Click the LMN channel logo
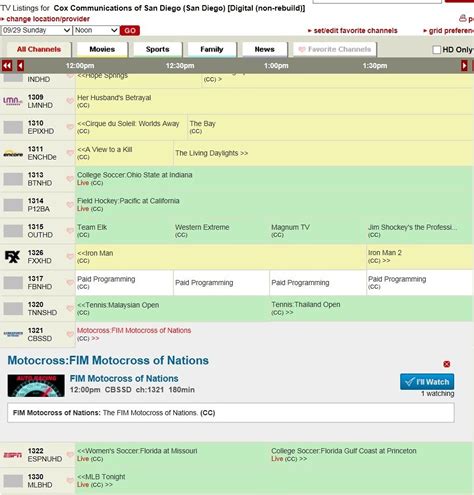Viewport: 474px width, 495px height. click(x=13, y=101)
